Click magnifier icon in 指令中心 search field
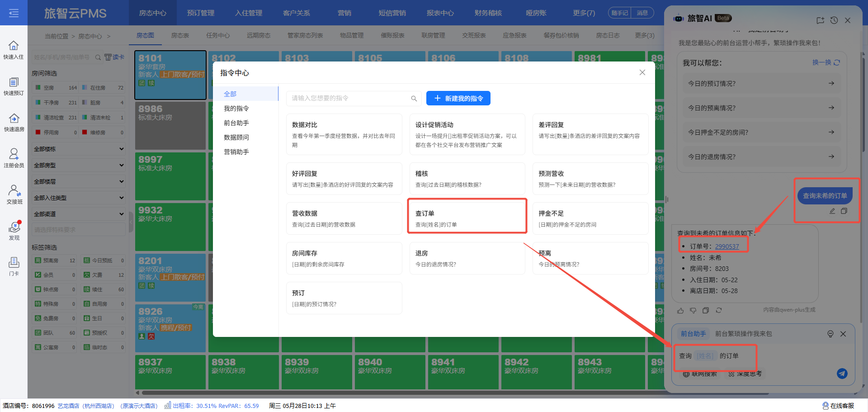The width and height of the screenshot is (868, 412). [414, 99]
